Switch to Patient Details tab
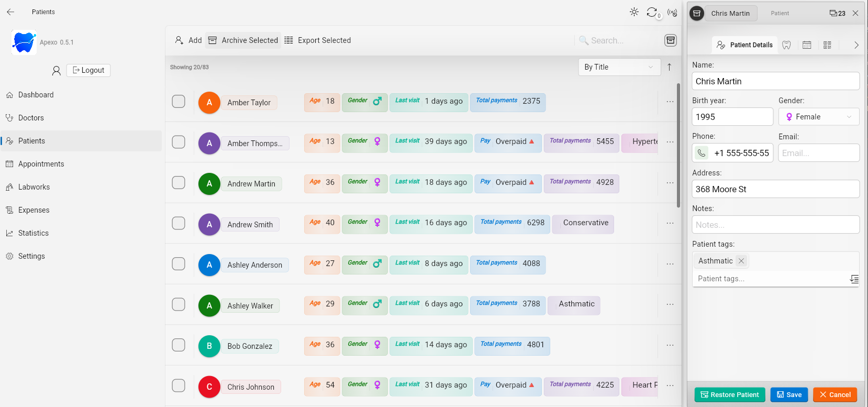Image resolution: width=868 pixels, height=407 pixels. (744, 45)
